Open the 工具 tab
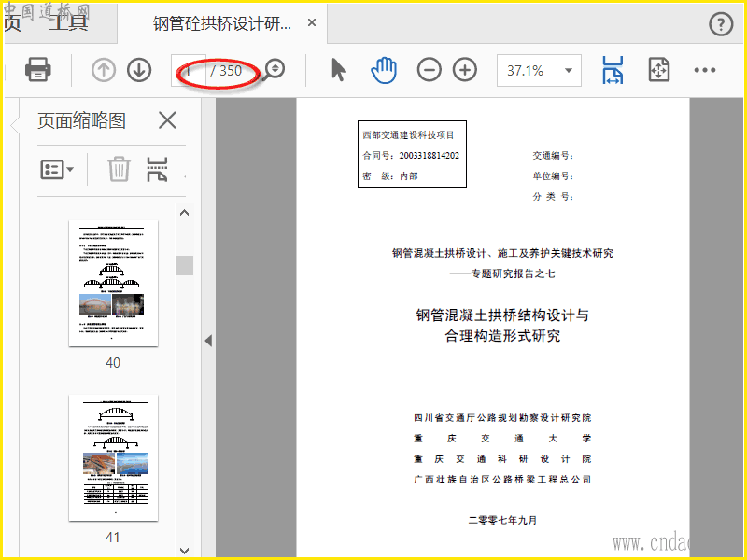The height and width of the screenshot is (560, 747). [67, 21]
